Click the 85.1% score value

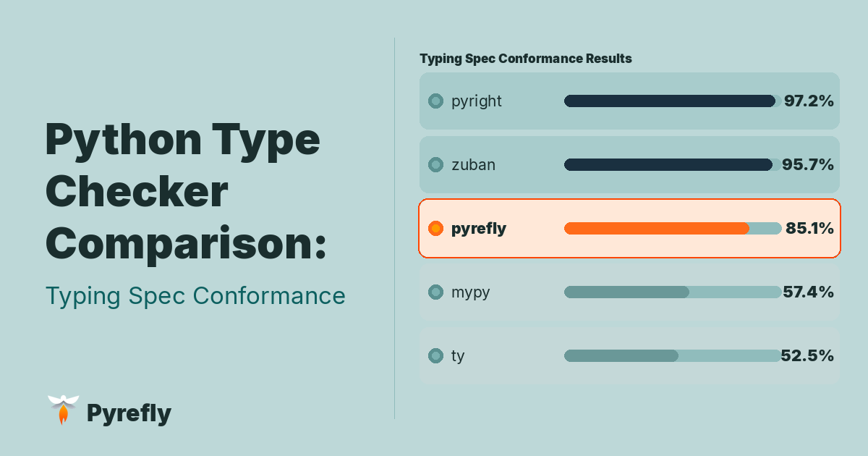click(x=809, y=229)
